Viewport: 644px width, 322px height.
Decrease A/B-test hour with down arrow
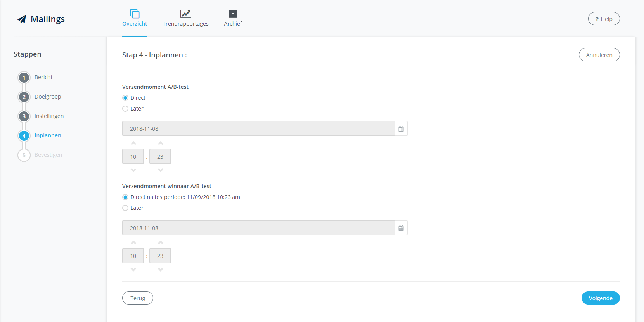pos(133,170)
